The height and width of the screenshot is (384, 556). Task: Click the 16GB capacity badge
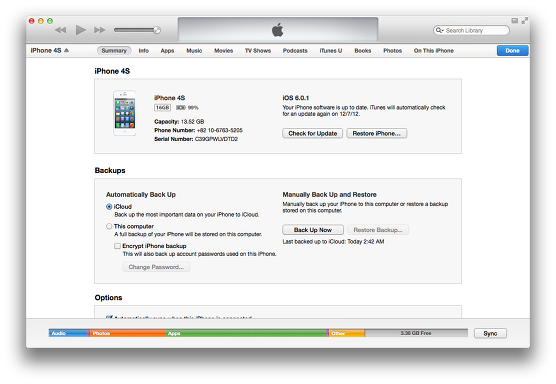coord(162,107)
